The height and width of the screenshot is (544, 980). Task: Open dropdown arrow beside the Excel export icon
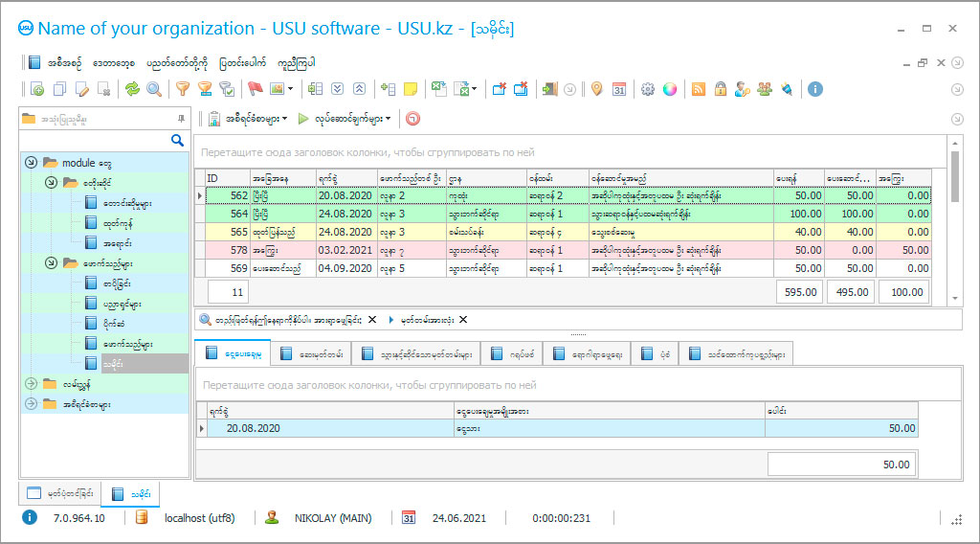click(474, 89)
